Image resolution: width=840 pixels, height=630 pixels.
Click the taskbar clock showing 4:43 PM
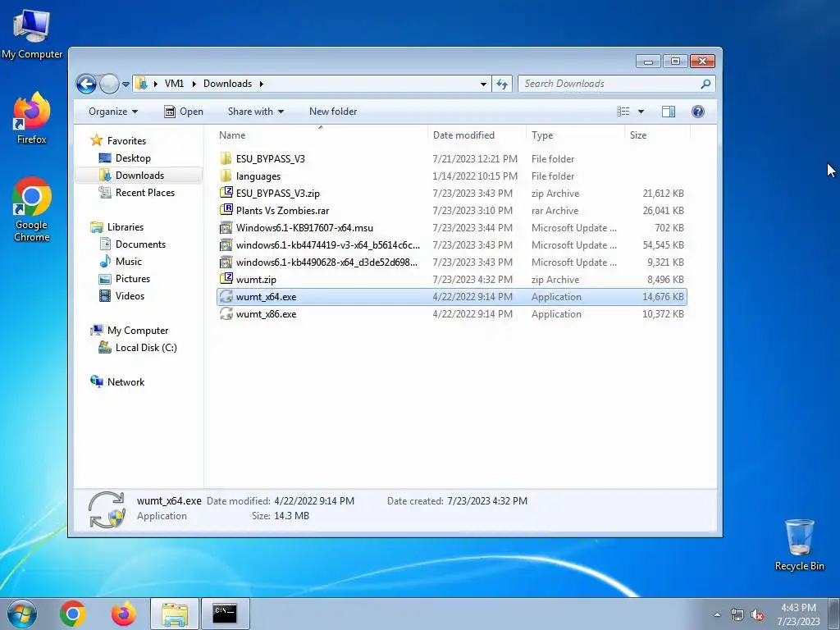click(798, 614)
